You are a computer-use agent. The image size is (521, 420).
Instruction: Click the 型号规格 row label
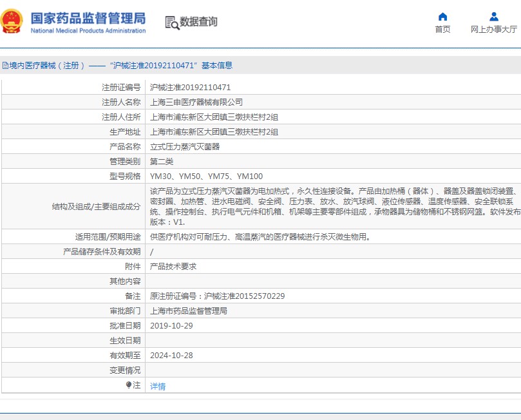click(x=126, y=176)
